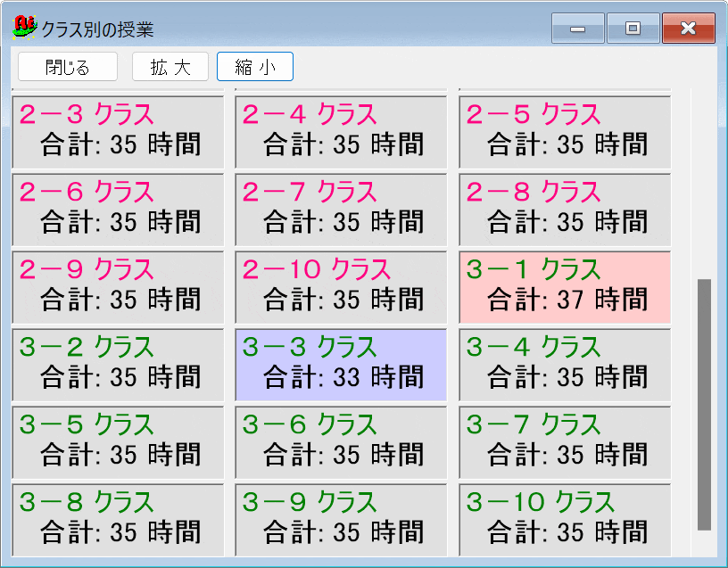Click the blue-highlighted 3－3 クラス showing 33 hours
This screenshot has width=728, height=568.
pyautogui.click(x=340, y=363)
